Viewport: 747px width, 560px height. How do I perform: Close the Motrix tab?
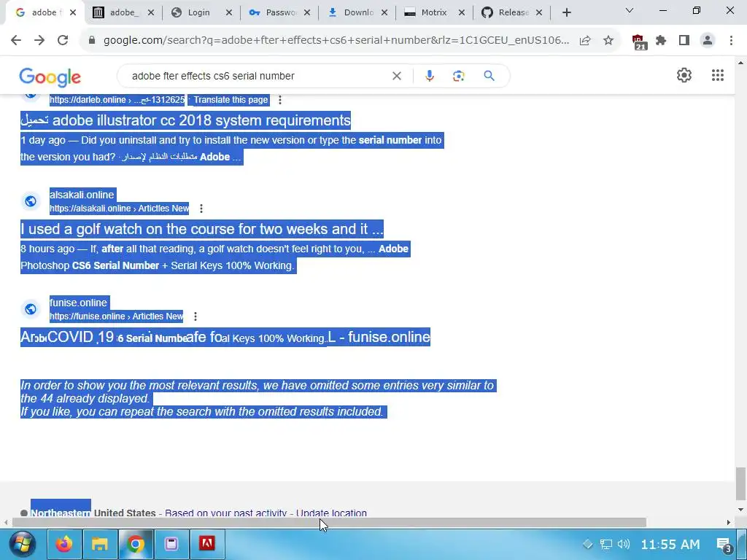coord(462,13)
